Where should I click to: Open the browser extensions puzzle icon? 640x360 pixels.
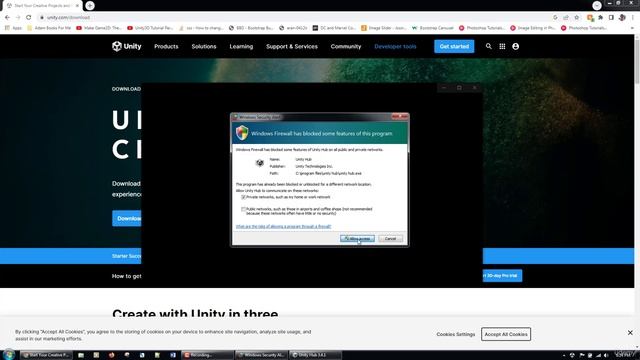coord(600,18)
